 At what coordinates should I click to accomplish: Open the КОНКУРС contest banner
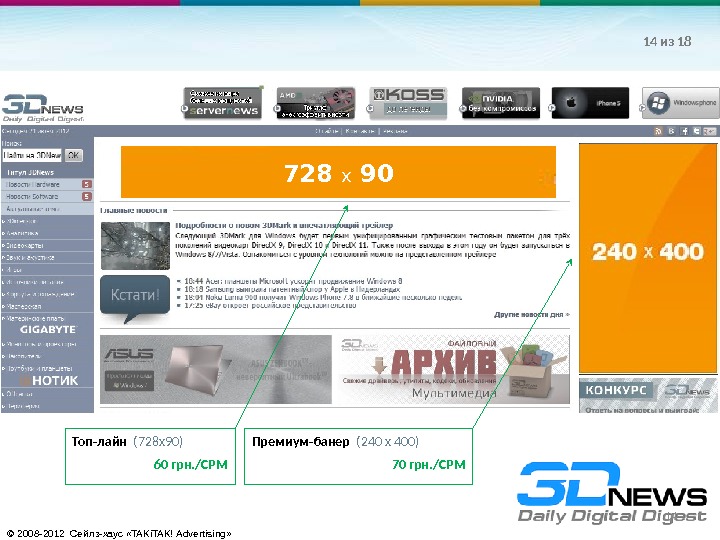point(648,395)
